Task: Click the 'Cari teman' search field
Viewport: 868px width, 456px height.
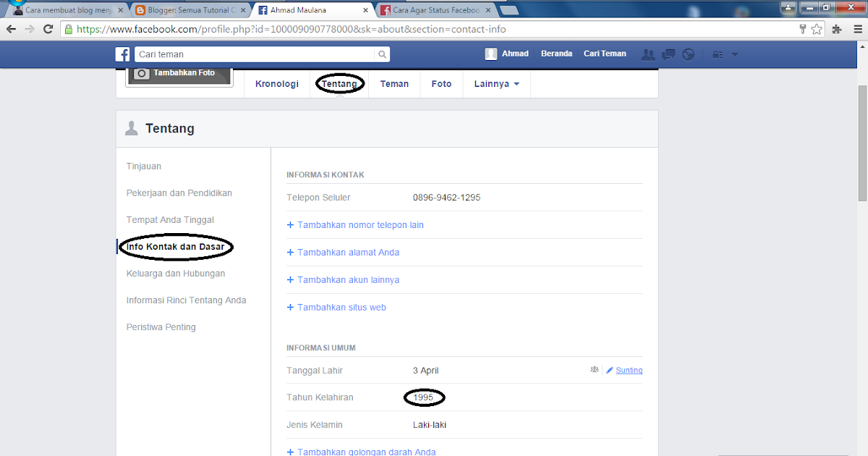Action: (255, 54)
